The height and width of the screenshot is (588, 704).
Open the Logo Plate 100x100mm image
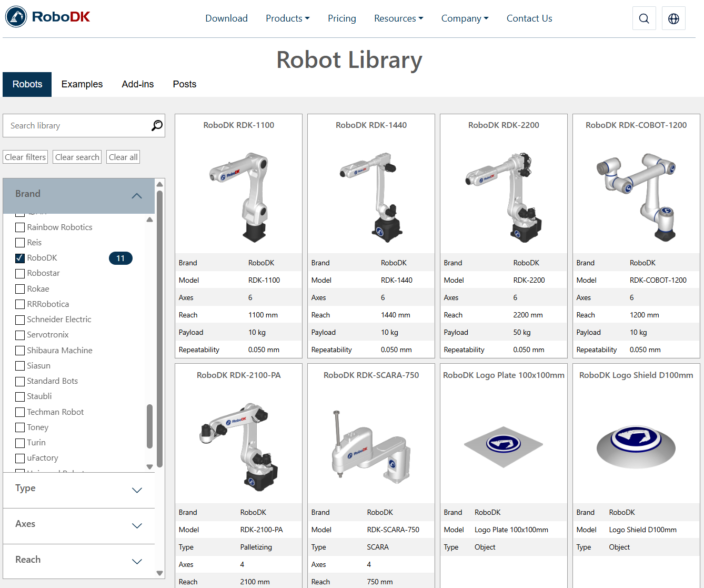coord(504,446)
